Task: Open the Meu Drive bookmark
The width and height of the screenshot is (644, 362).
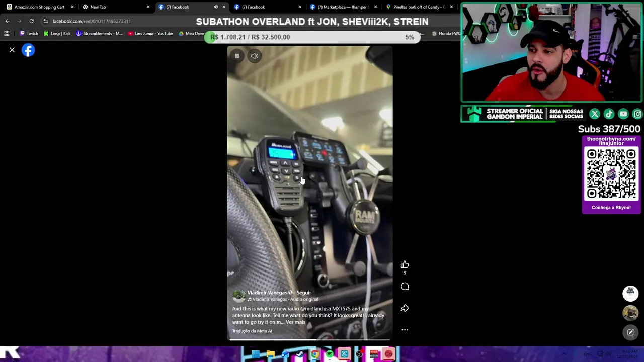Action: point(192,34)
